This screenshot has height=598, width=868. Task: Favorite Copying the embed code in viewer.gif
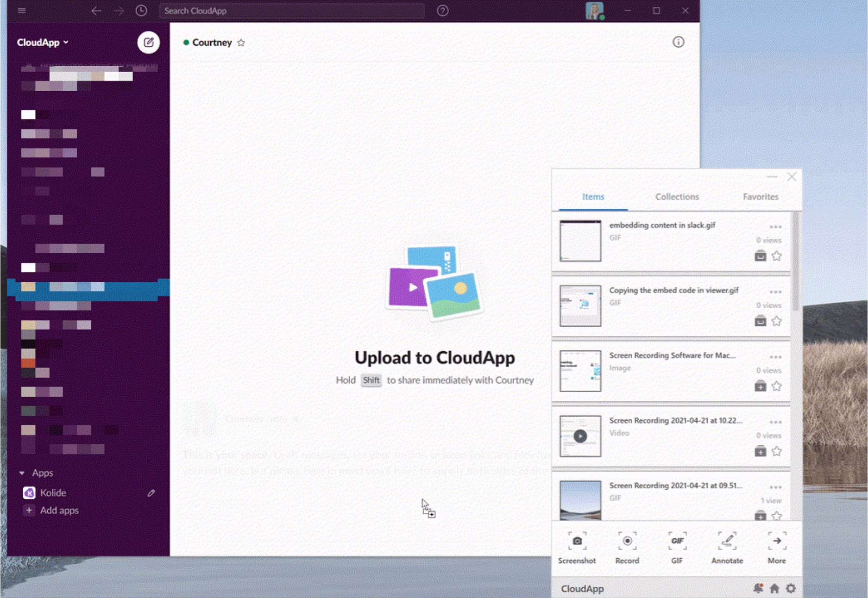(777, 321)
